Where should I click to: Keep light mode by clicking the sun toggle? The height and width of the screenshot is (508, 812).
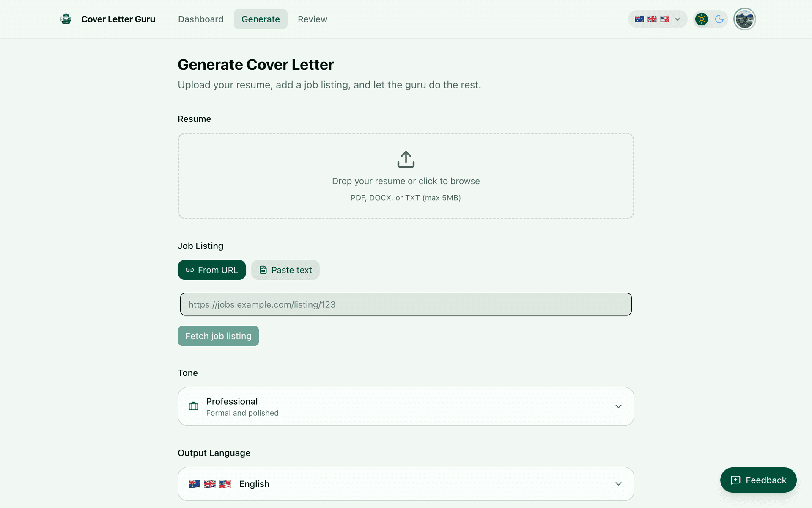pyautogui.click(x=701, y=19)
